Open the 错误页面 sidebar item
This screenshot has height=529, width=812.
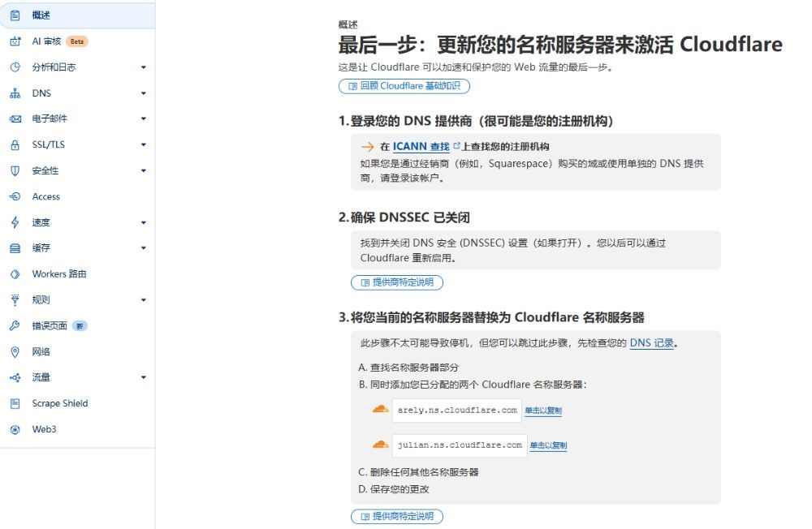(x=77, y=325)
